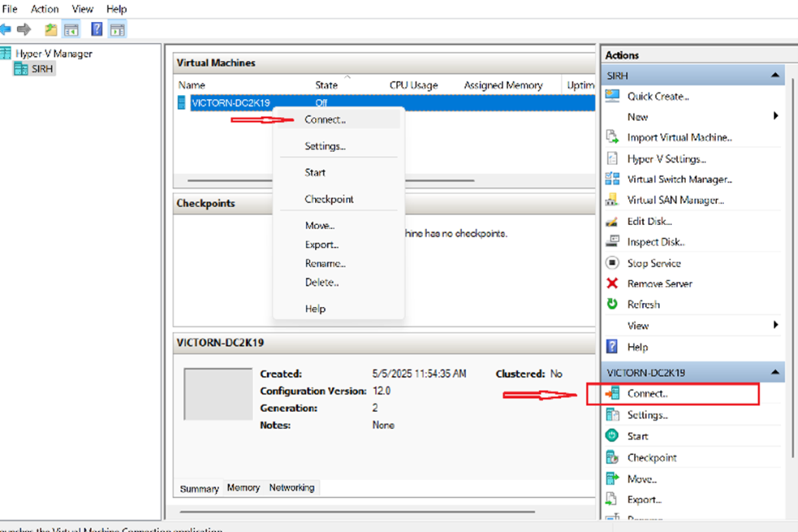Image resolution: width=798 pixels, height=532 pixels.
Task: Click the green Start icon in Actions pane
Action: 612,435
